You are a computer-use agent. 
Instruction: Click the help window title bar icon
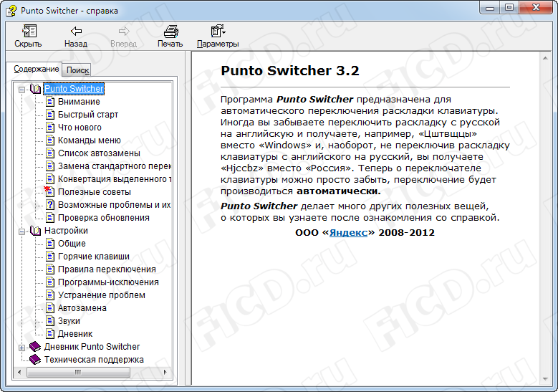[11, 10]
